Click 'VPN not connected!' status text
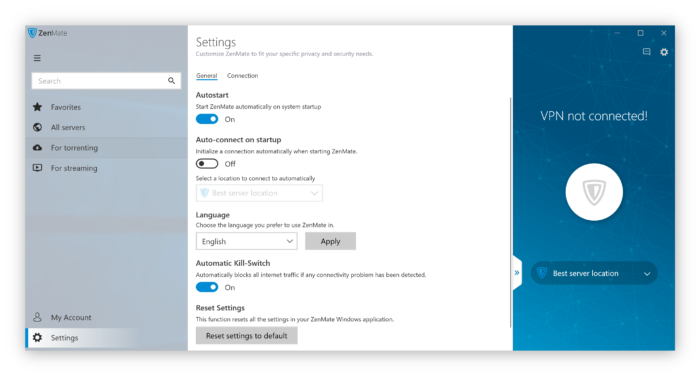The height and width of the screenshot is (376, 700). [x=594, y=116]
